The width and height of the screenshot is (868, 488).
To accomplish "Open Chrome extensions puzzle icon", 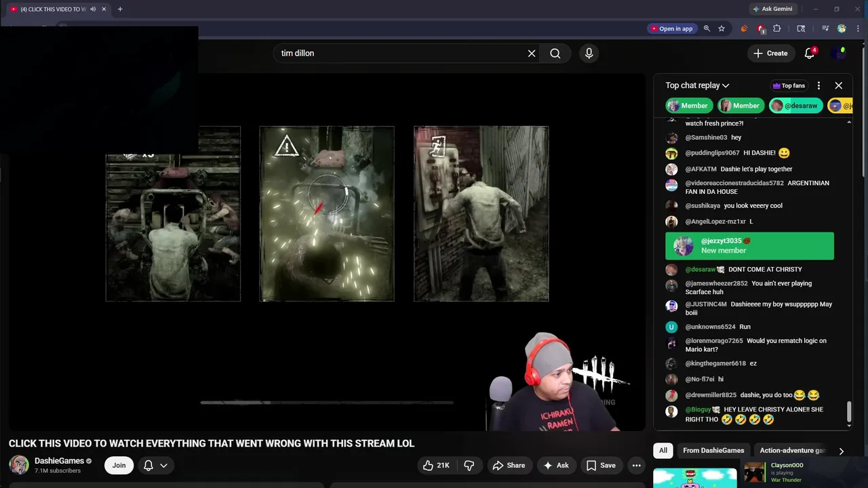I will (x=777, y=28).
